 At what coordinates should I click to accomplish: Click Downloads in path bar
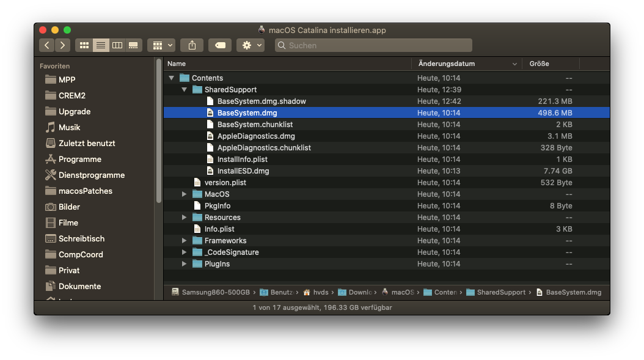coord(355,292)
